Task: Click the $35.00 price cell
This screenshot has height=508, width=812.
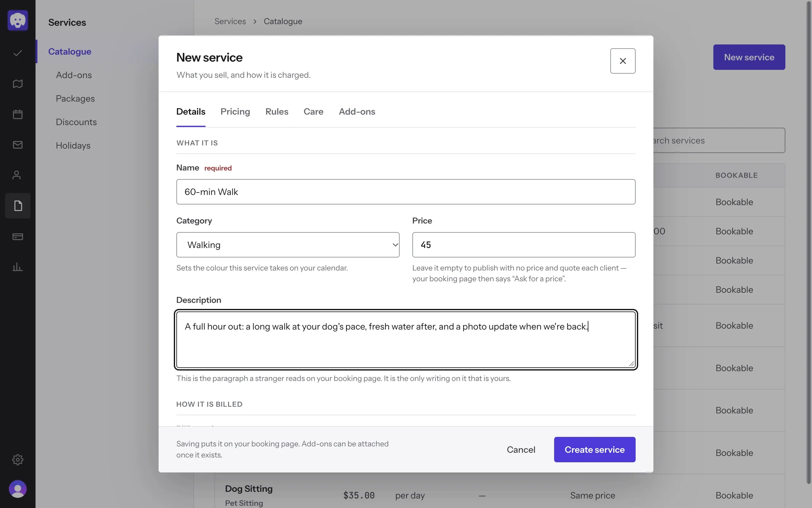Action: (x=359, y=495)
